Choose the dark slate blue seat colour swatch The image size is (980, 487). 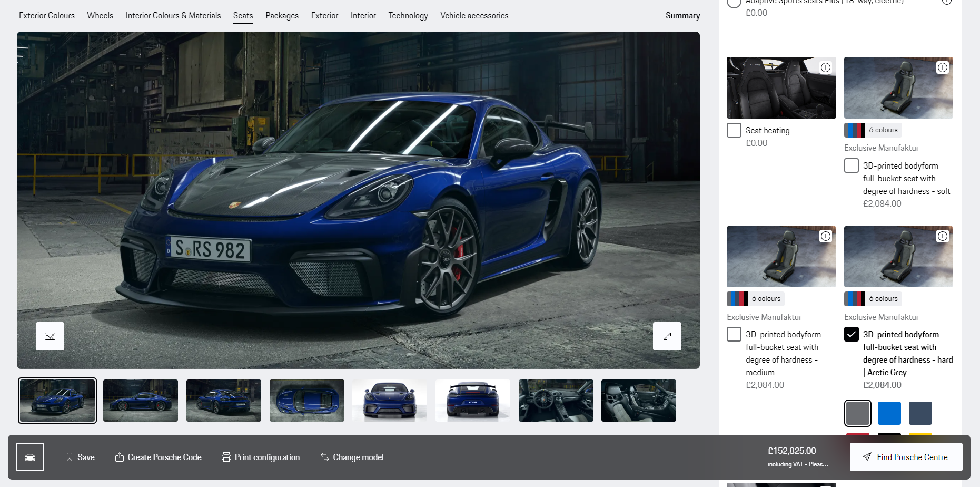click(x=920, y=413)
